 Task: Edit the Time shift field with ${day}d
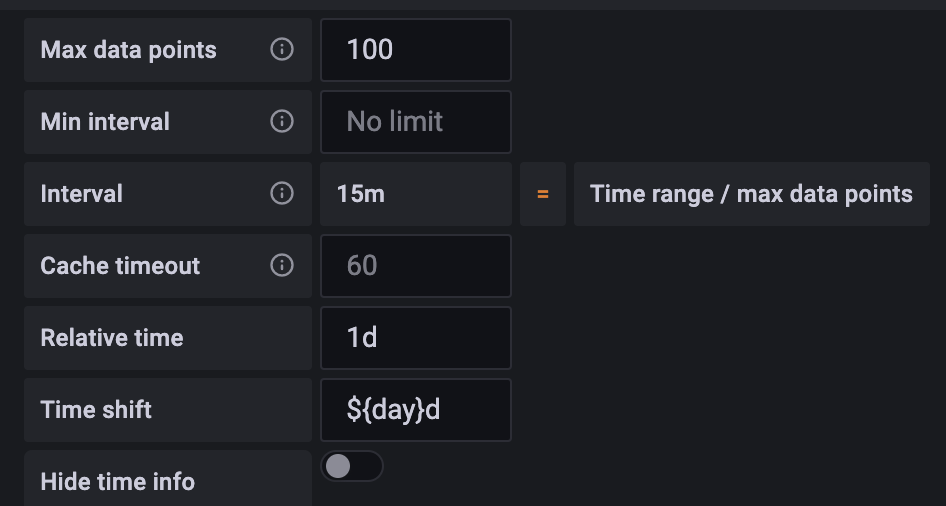416,410
